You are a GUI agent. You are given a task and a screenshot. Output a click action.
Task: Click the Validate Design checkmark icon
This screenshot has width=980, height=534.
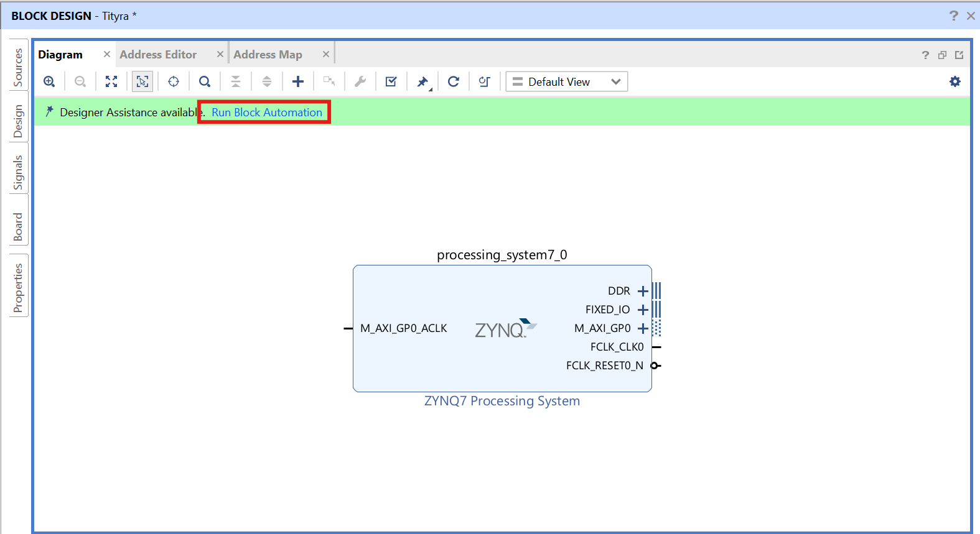coord(391,81)
